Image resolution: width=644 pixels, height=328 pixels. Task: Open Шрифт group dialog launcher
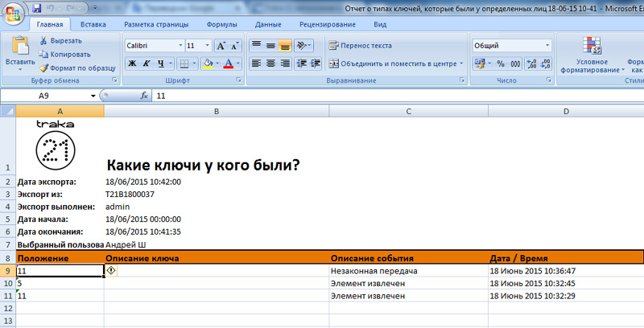tap(239, 80)
